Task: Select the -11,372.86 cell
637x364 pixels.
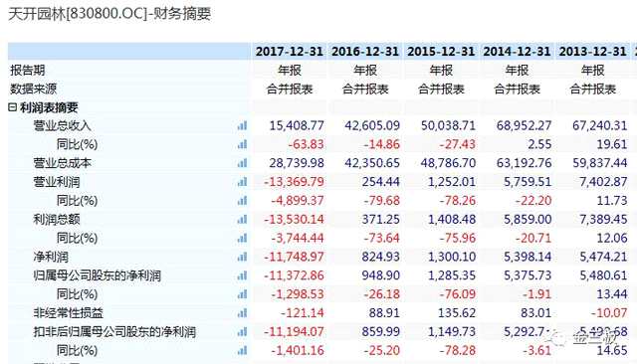Action: pos(295,275)
